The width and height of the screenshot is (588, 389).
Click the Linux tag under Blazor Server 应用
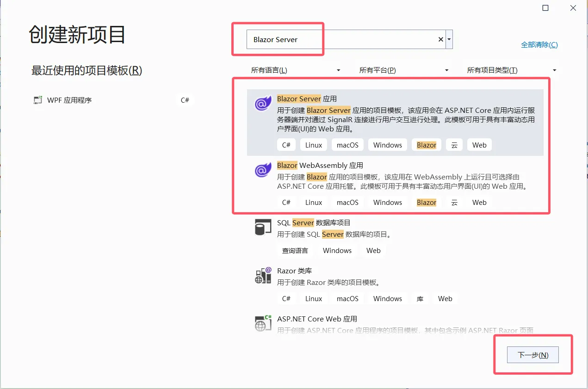pyautogui.click(x=314, y=145)
